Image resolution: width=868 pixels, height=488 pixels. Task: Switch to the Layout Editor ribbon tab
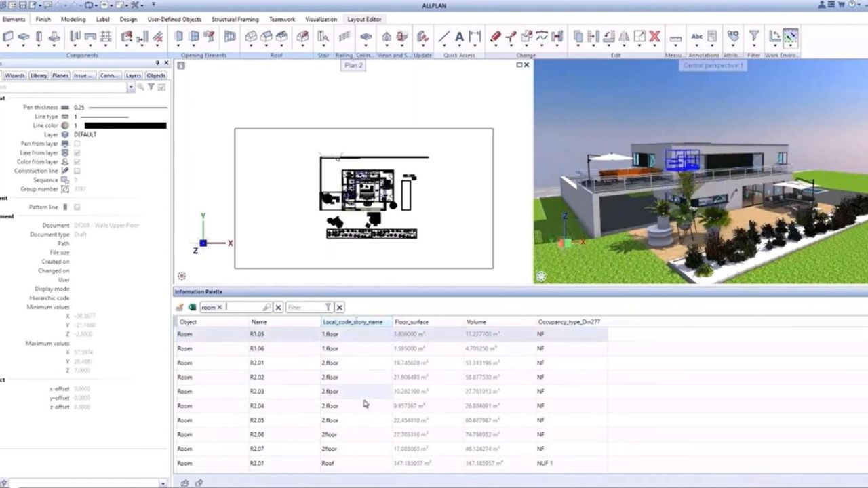[x=364, y=19]
